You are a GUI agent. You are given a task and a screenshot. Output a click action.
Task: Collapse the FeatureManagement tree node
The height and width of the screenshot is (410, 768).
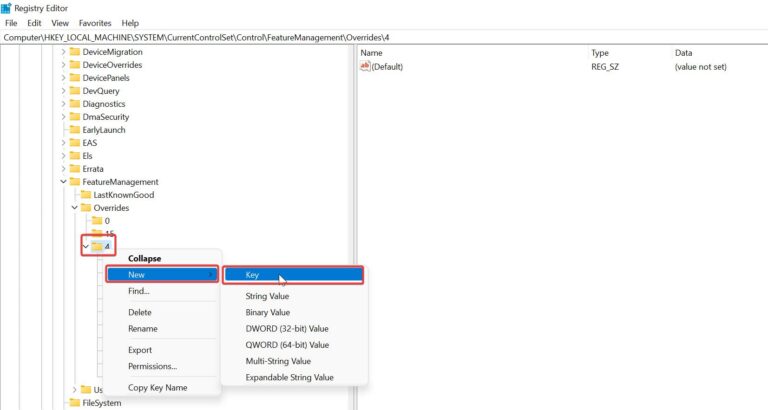63,182
